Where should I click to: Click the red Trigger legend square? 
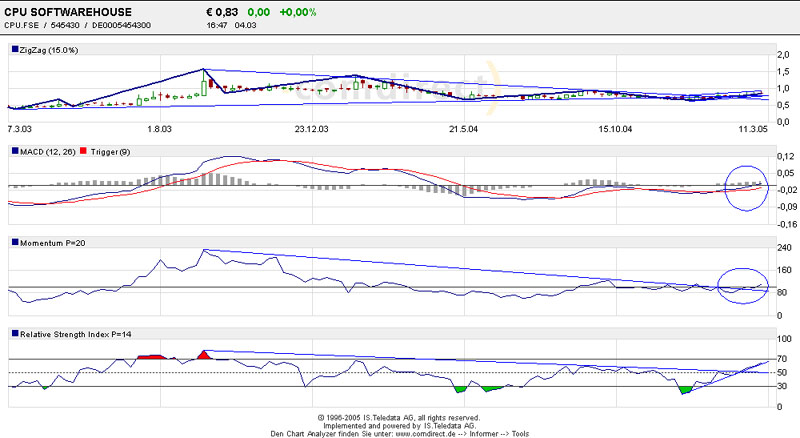pyautogui.click(x=83, y=151)
